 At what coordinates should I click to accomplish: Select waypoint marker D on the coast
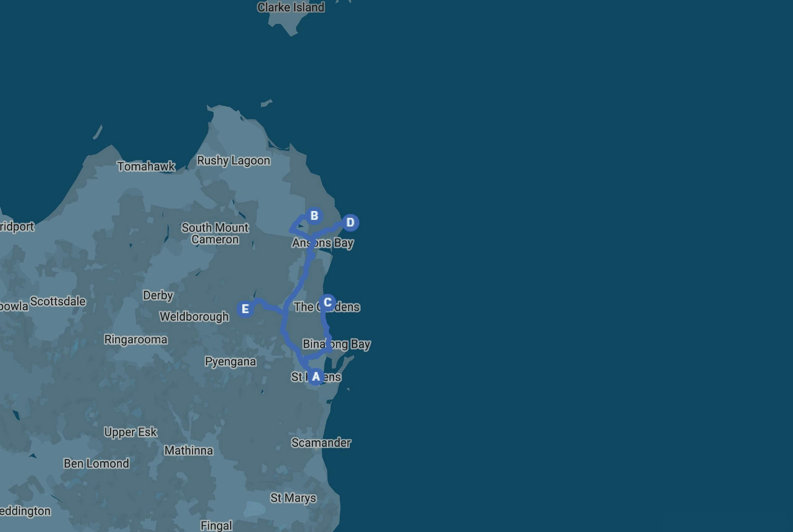(x=350, y=222)
